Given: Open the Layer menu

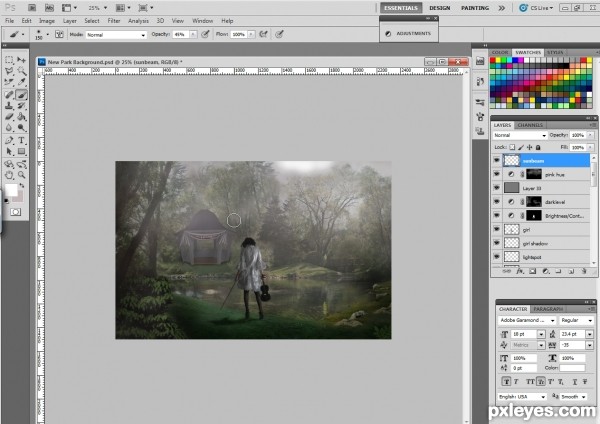Looking at the screenshot, I should [70, 21].
